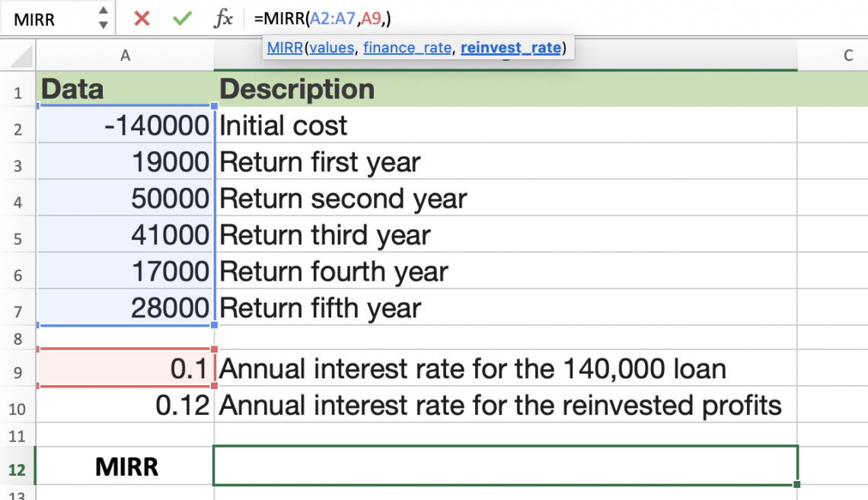Click cell A10 containing 0.12
This screenshot has height=500, width=868.
pos(126,405)
